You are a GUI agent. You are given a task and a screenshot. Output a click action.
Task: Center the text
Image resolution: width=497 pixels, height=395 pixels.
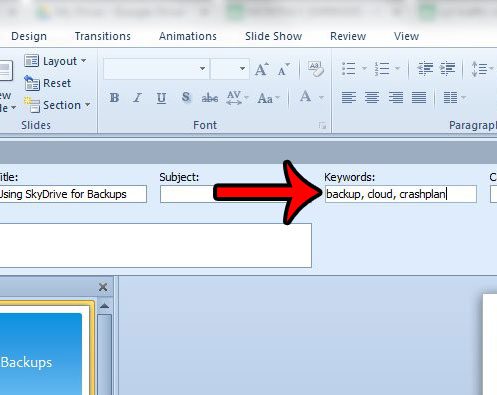(x=372, y=98)
